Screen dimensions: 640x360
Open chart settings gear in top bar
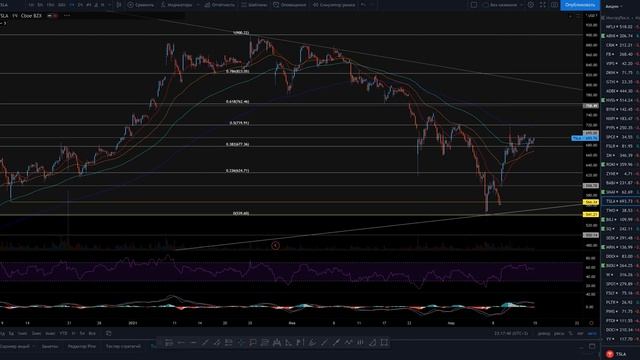(x=531, y=5)
